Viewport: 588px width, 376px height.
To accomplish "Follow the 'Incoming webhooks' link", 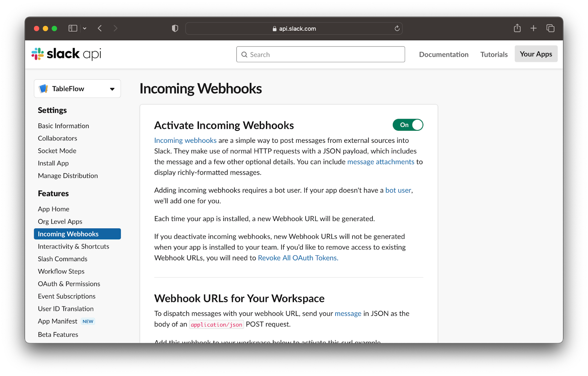I will click(x=185, y=140).
